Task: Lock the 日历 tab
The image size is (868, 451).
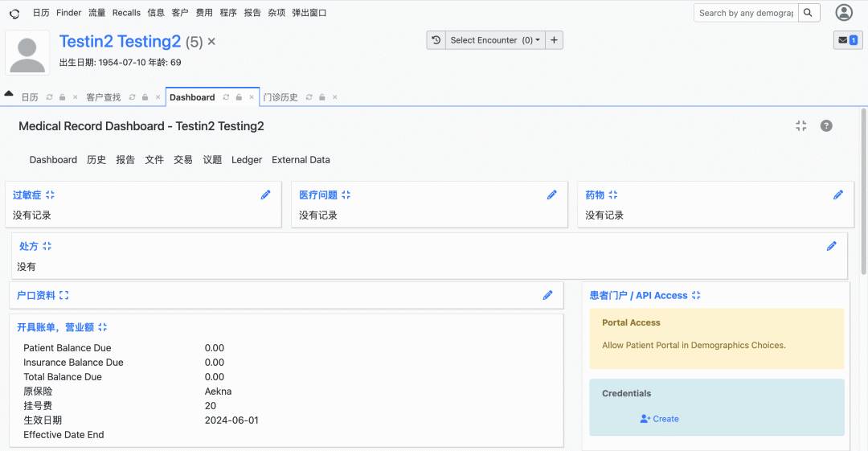Action: 62,97
